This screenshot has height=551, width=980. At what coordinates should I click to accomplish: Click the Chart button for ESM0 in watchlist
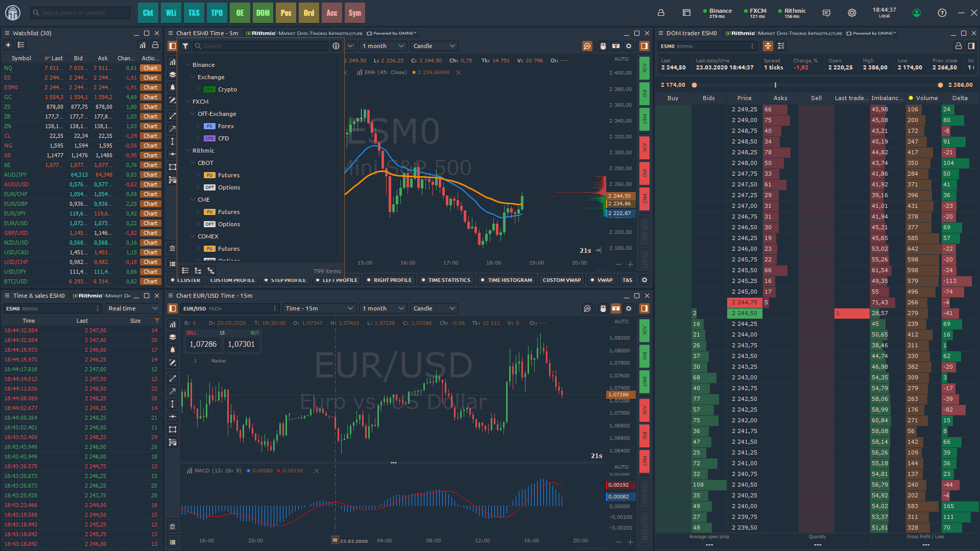[x=150, y=87]
